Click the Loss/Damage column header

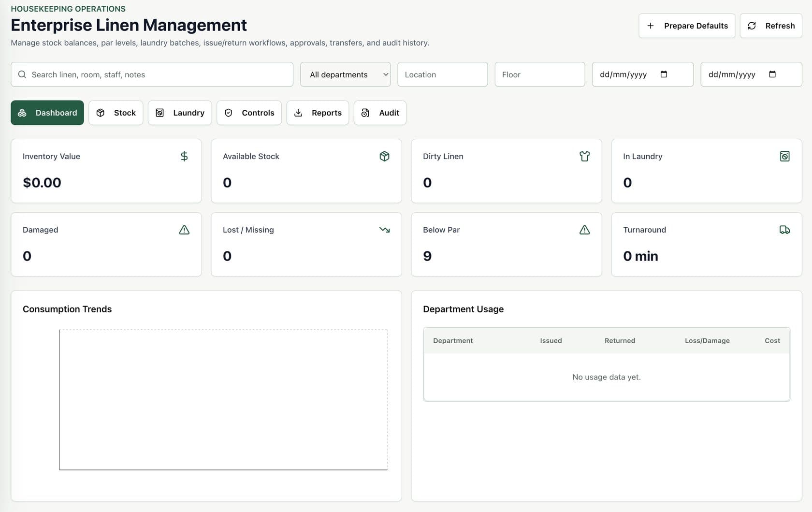(x=707, y=341)
